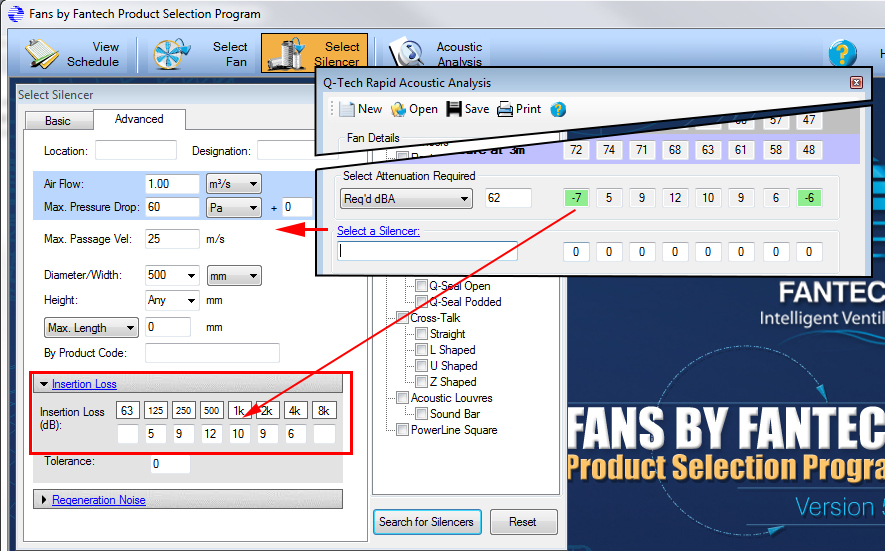Open the main toolbar Help question mark
Viewport: 885px width, 551px height.
tap(842, 54)
